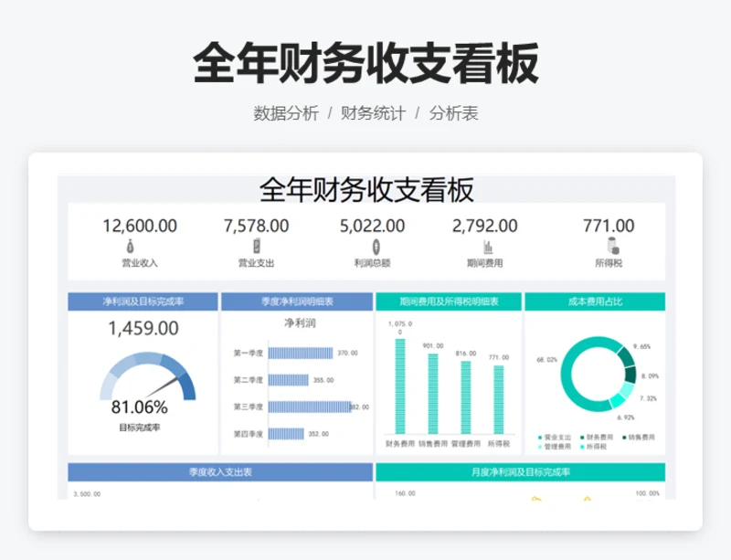Click the coin icon above 利润总额
The width and height of the screenshot is (731, 560).
coord(376,246)
